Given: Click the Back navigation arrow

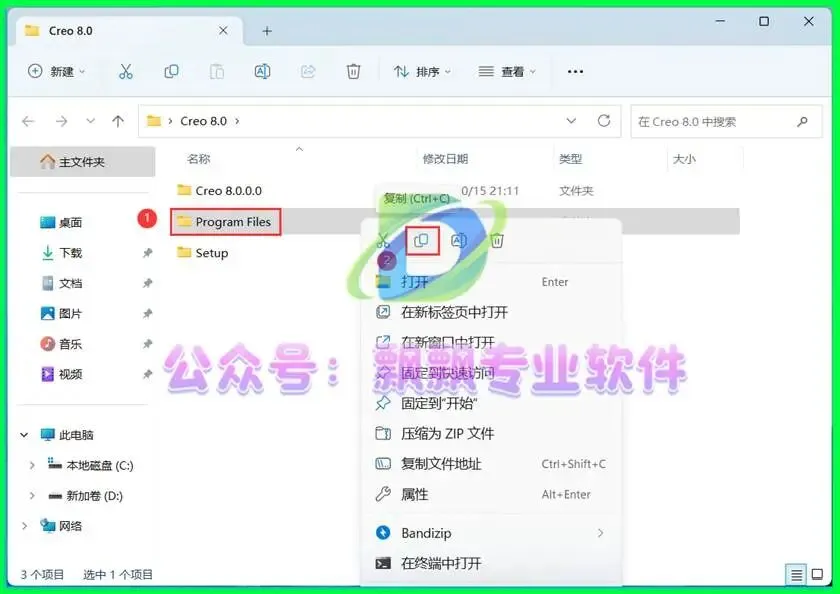Looking at the screenshot, I should pyautogui.click(x=28, y=122).
